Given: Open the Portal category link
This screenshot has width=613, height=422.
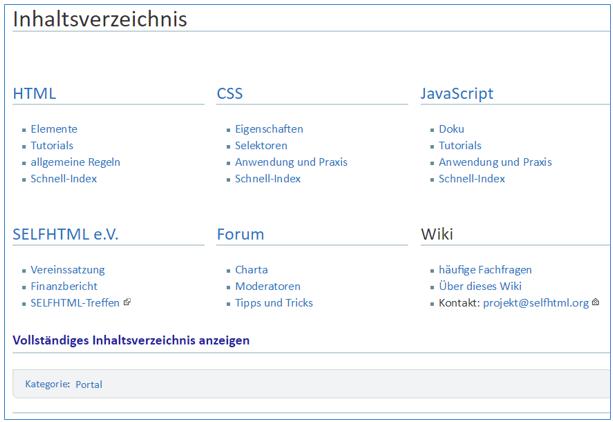Looking at the screenshot, I should pos(89,384).
